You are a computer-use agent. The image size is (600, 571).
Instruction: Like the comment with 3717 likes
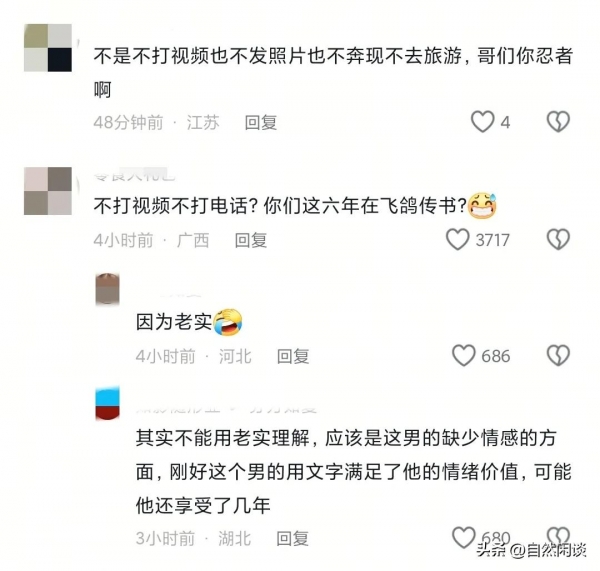click(457, 240)
